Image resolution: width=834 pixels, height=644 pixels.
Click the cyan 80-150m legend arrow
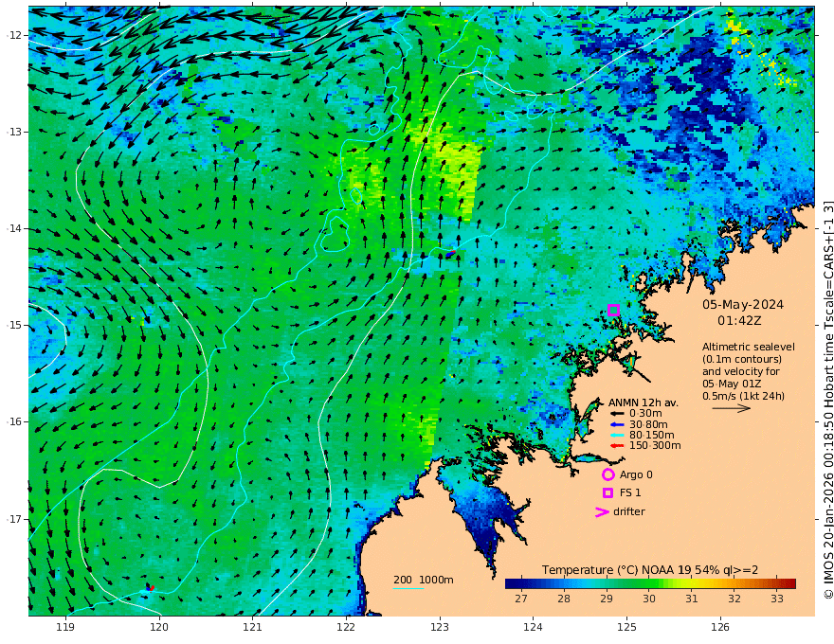click(616, 436)
